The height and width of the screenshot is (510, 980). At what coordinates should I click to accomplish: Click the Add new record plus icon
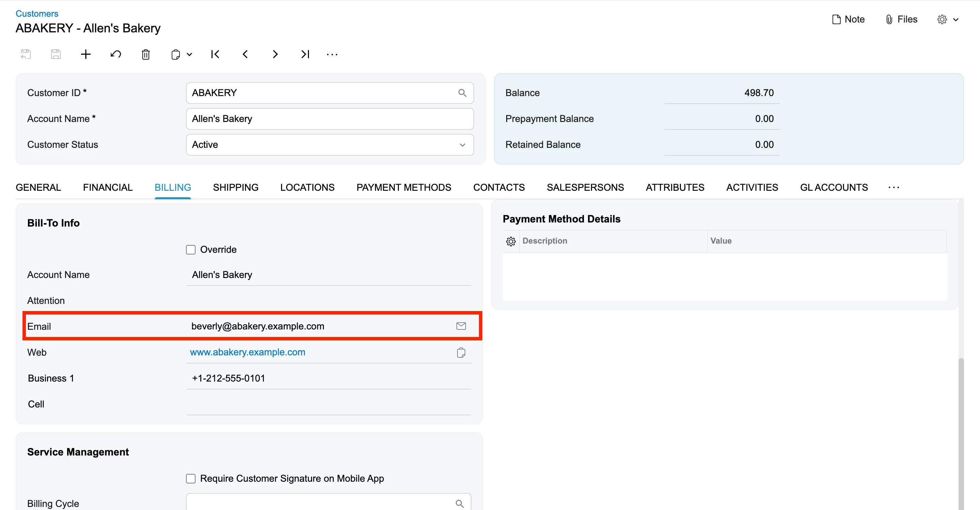85,55
